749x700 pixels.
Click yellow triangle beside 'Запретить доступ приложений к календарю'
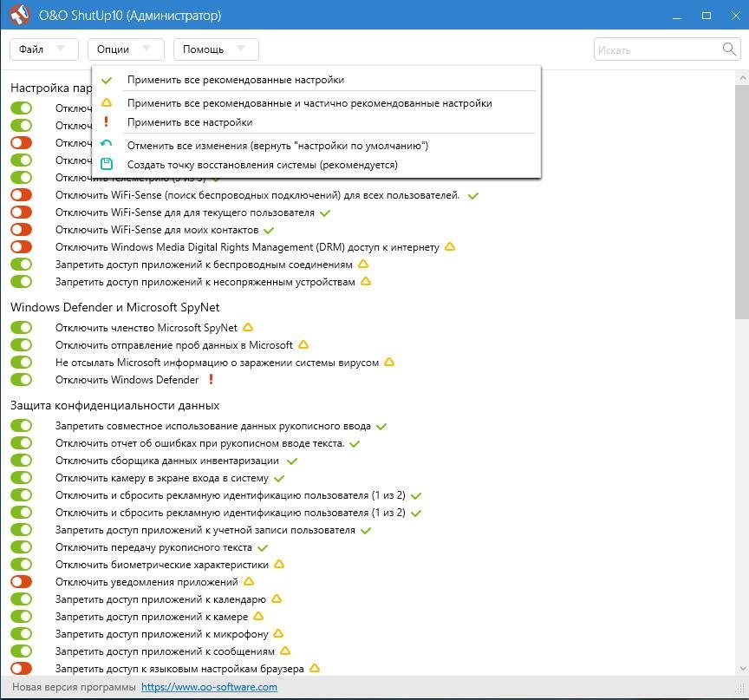(x=277, y=599)
